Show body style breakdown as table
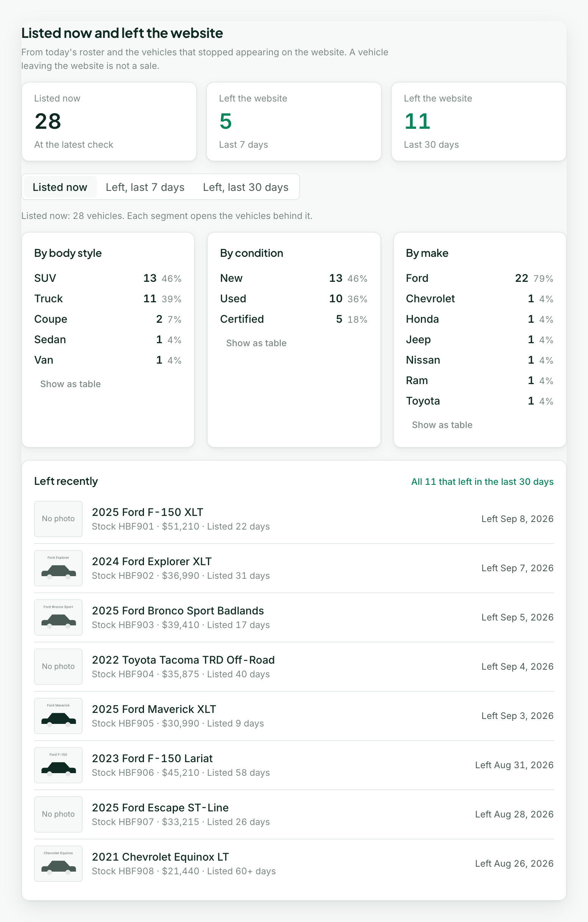Viewport: 588px width, 922px height. 70,384
